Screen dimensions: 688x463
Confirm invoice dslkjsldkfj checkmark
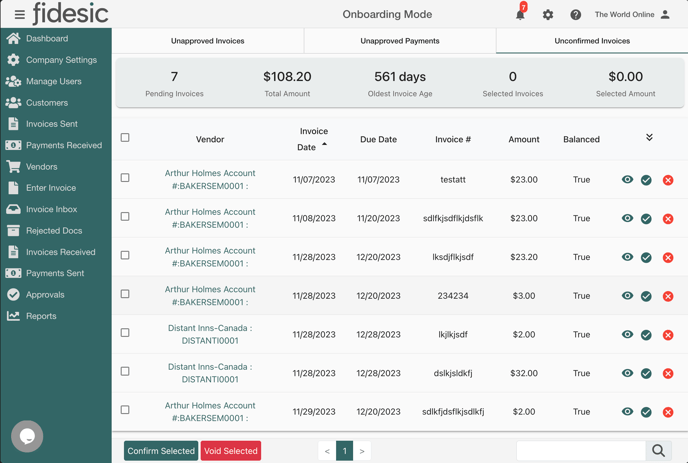646,373
